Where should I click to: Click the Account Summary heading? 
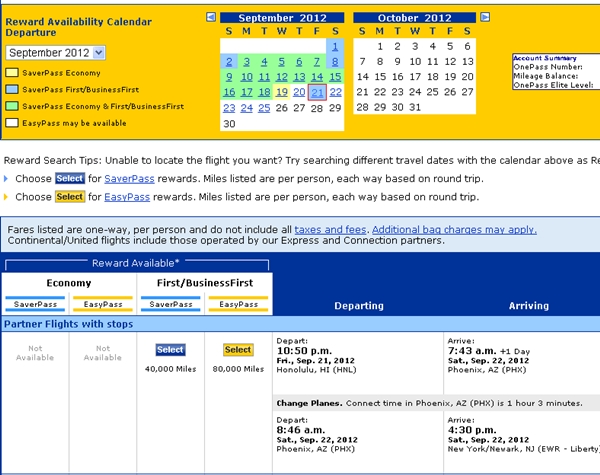(545, 58)
